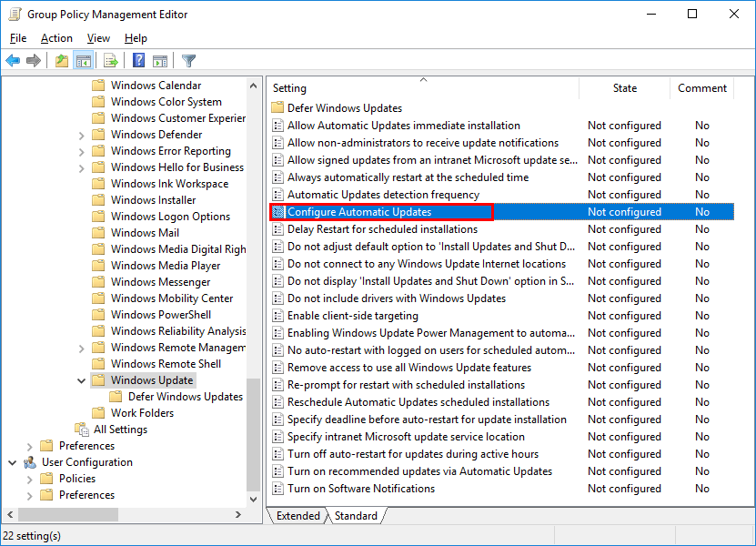
Task: Open Help via the question mark icon
Action: click(139, 61)
